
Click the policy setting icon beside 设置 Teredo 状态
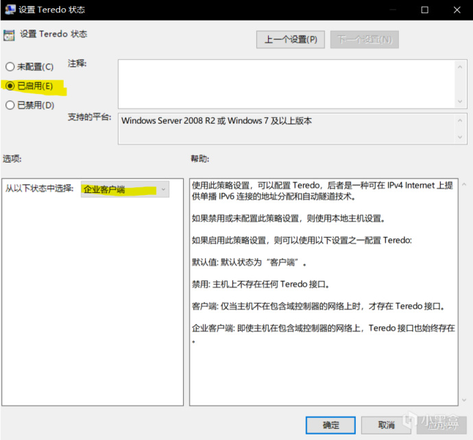click(x=9, y=35)
